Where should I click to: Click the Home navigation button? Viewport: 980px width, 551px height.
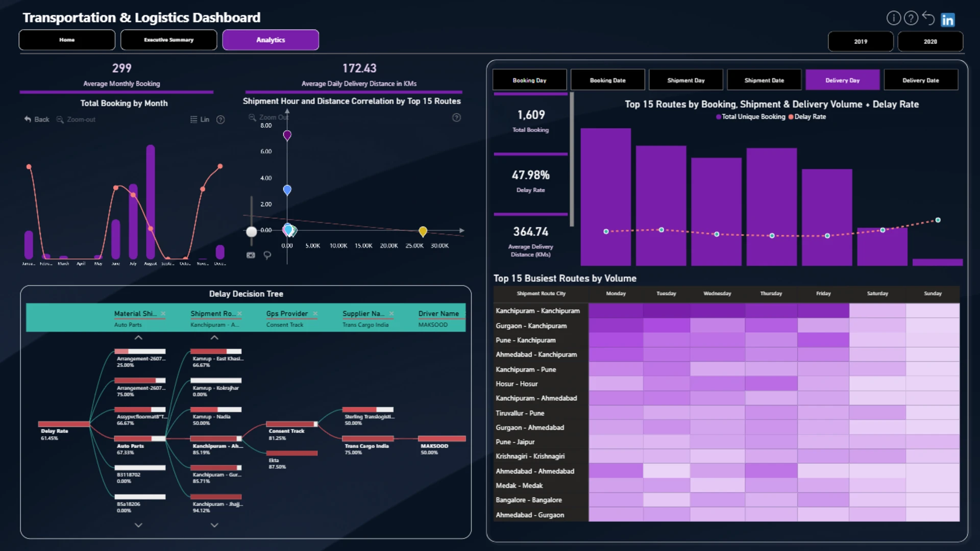pos(67,40)
